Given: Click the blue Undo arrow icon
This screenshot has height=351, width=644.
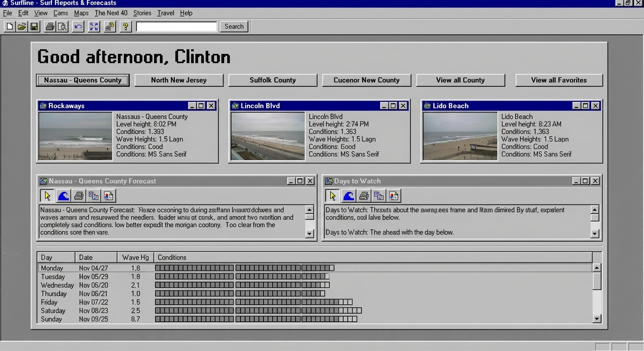Looking at the screenshot, I should coord(78,27).
